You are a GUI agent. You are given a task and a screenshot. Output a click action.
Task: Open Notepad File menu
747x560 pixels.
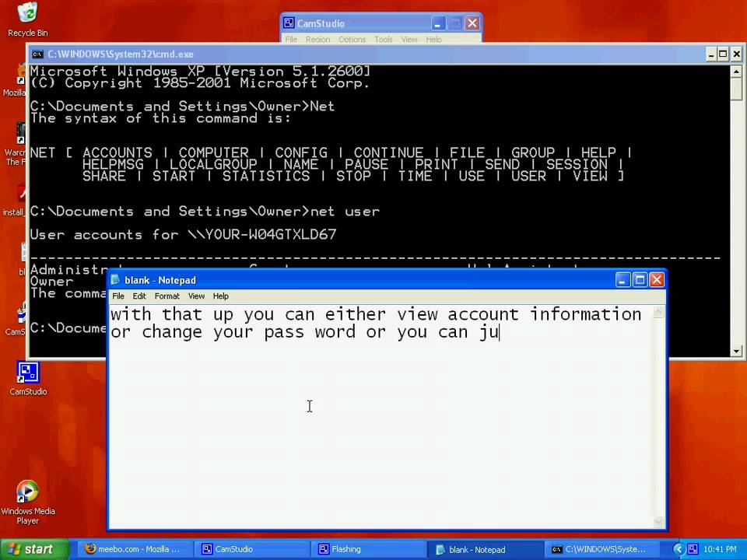118,296
